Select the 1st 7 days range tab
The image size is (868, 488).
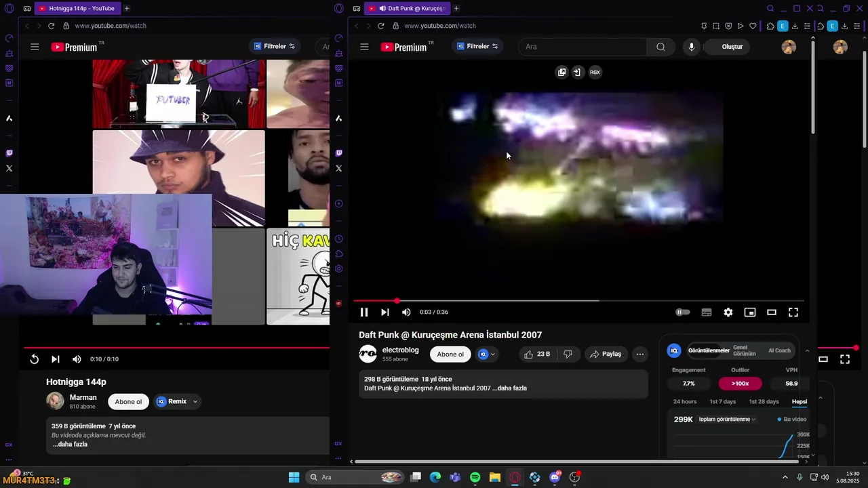(x=723, y=402)
